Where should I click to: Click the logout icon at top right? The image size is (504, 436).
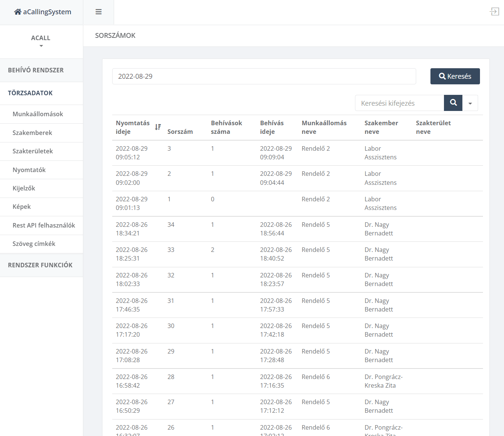tap(494, 12)
